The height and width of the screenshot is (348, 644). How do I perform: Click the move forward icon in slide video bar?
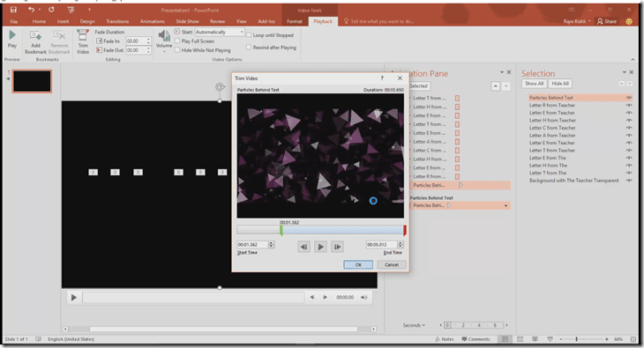pos(325,297)
